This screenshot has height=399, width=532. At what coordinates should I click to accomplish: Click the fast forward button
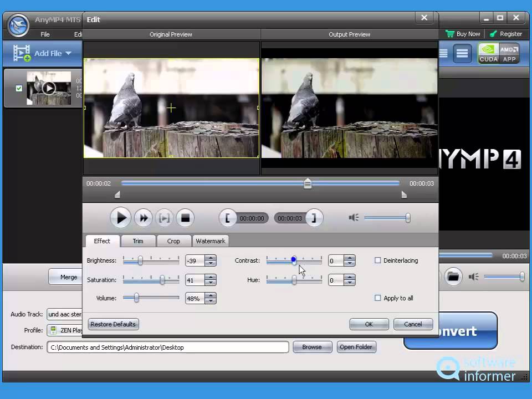[144, 218]
